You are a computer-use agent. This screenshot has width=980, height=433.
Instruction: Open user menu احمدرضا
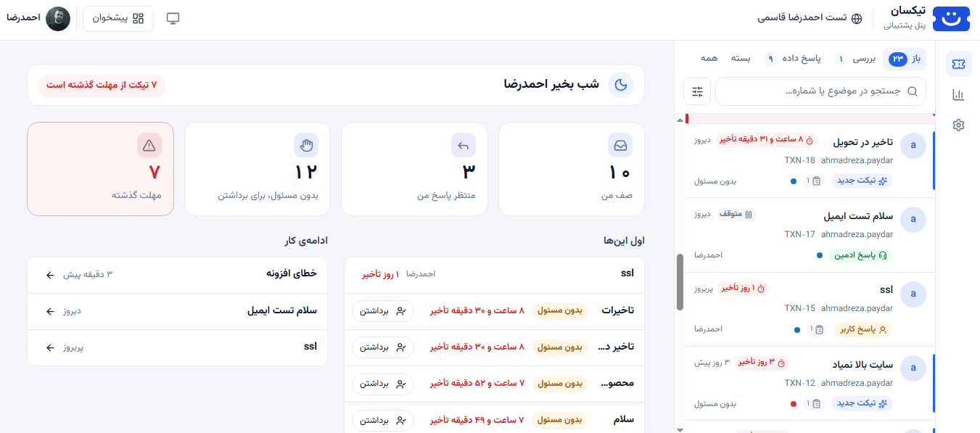(40, 18)
